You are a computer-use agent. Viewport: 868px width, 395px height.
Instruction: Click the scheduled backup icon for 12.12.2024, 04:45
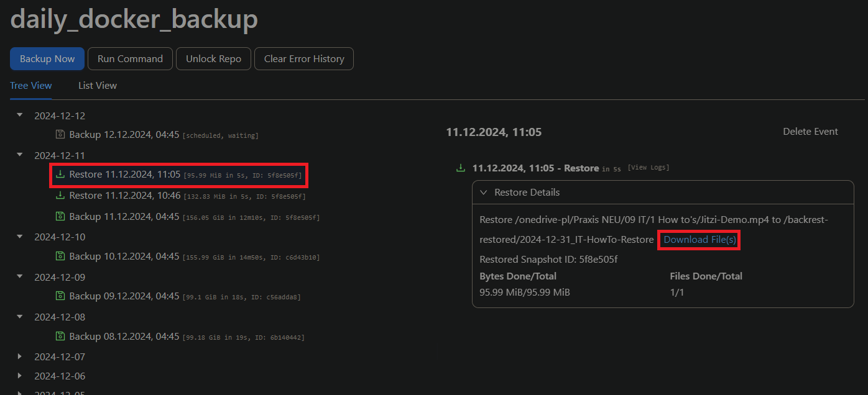pos(60,135)
